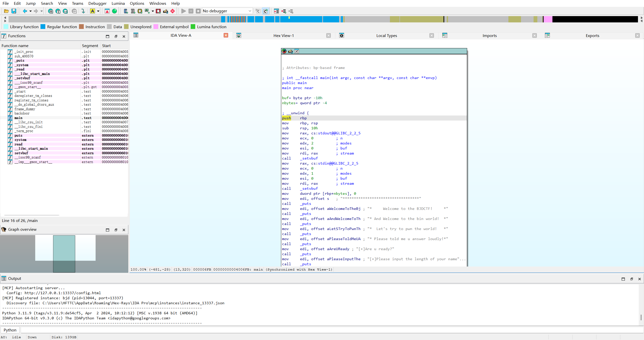This screenshot has height=340, width=644.
Task: Float the Functions panel with the restore icon
Action: pos(116,36)
